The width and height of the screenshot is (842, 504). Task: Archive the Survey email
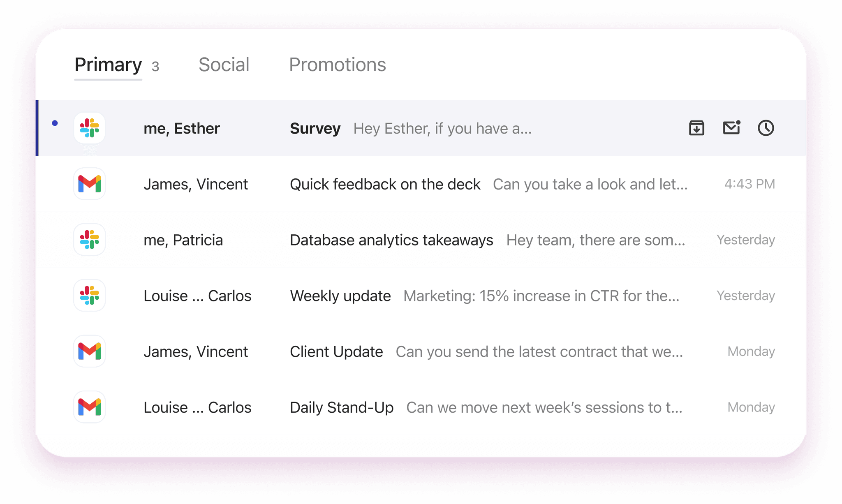(696, 128)
